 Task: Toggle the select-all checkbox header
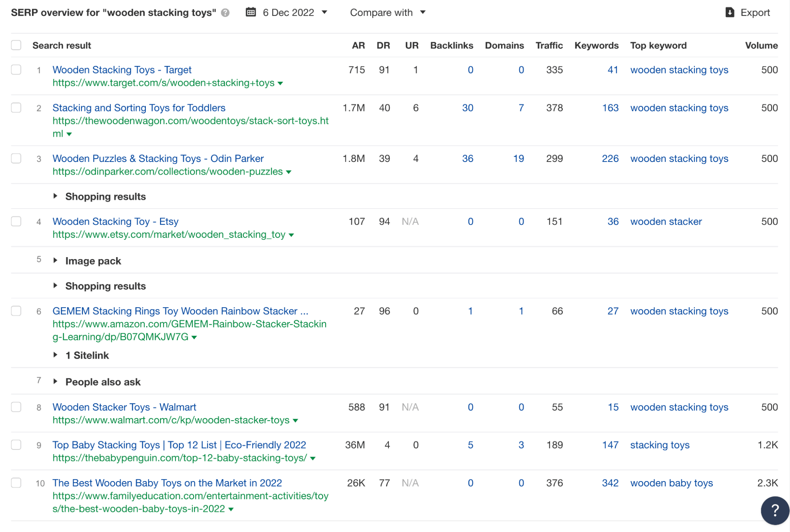tap(17, 45)
